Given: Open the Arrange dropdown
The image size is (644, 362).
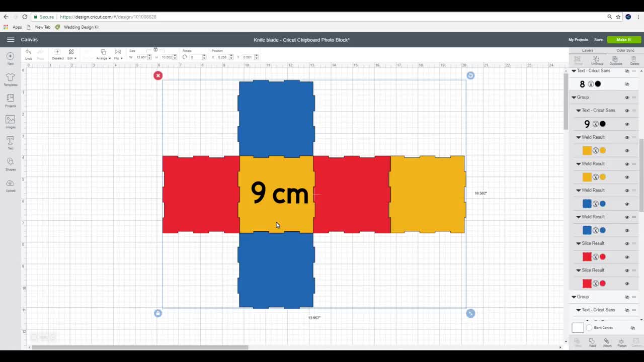Looking at the screenshot, I should point(103,54).
